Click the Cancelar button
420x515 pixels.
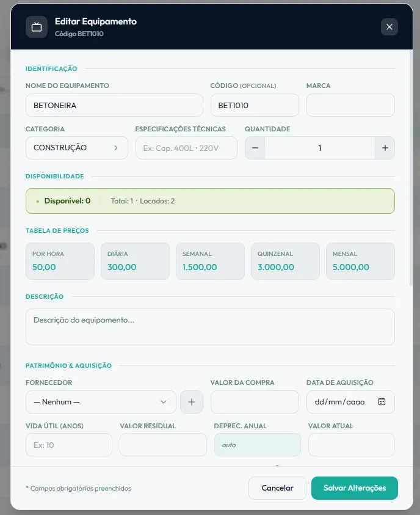click(x=277, y=488)
